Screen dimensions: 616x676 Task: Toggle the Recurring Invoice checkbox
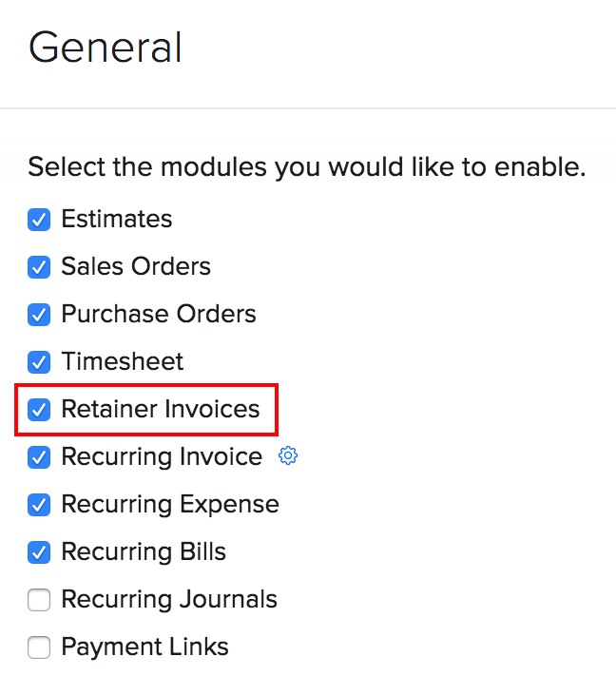coord(39,457)
